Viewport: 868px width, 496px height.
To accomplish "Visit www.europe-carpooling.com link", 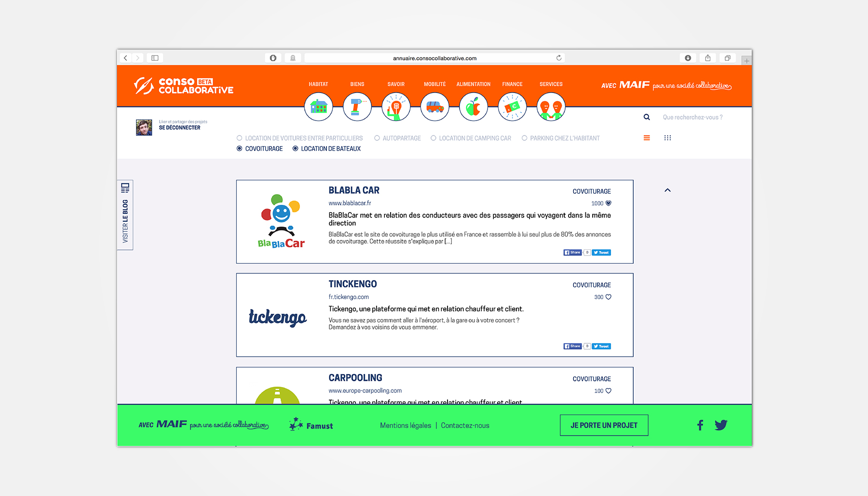I will pos(365,391).
